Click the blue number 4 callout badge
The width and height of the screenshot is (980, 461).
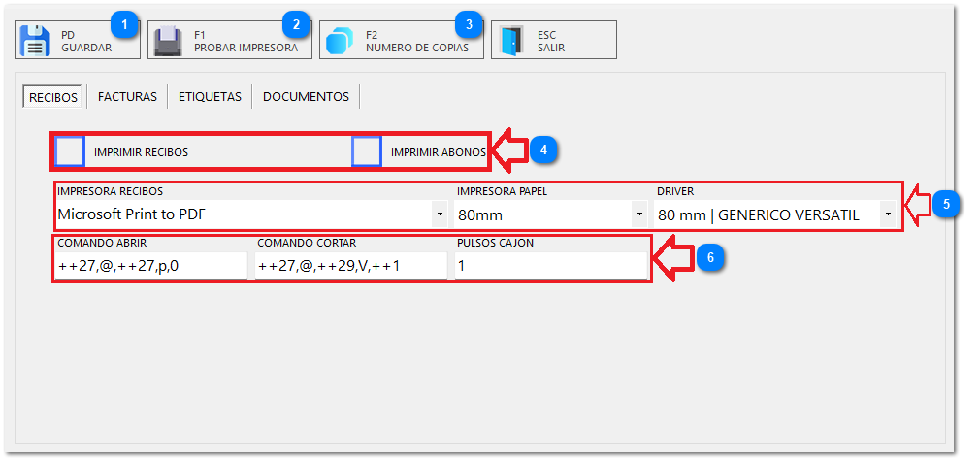pyautogui.click(x=544, y=150)
